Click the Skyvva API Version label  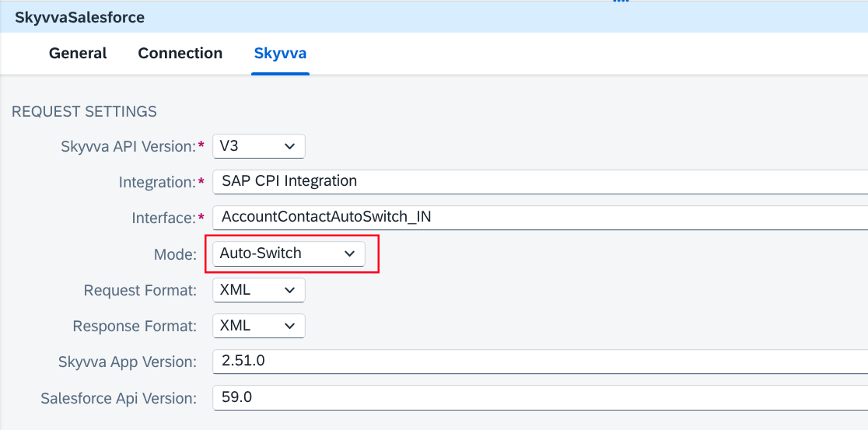click(x=128, y=147)
